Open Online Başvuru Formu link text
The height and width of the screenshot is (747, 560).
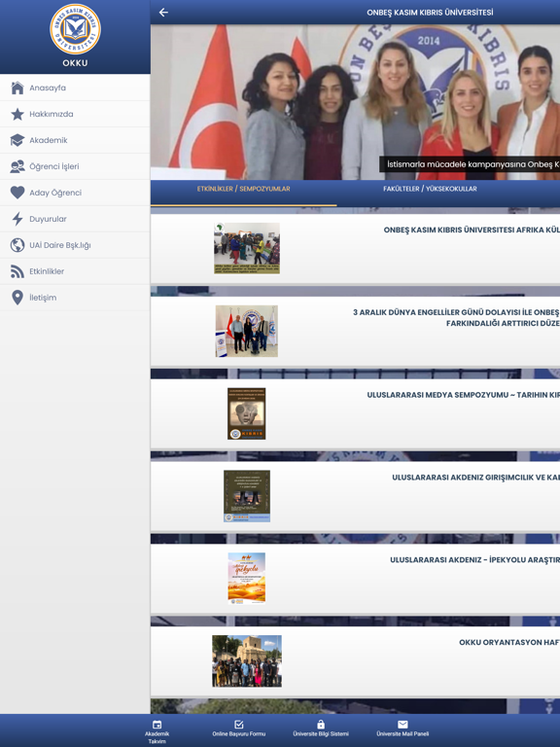(239, 733)
